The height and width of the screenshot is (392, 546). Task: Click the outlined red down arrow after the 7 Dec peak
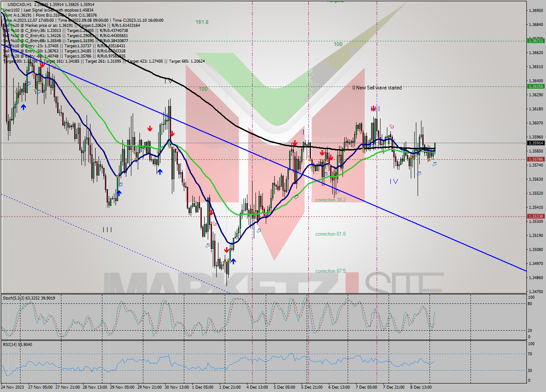[x=392, y=126]
